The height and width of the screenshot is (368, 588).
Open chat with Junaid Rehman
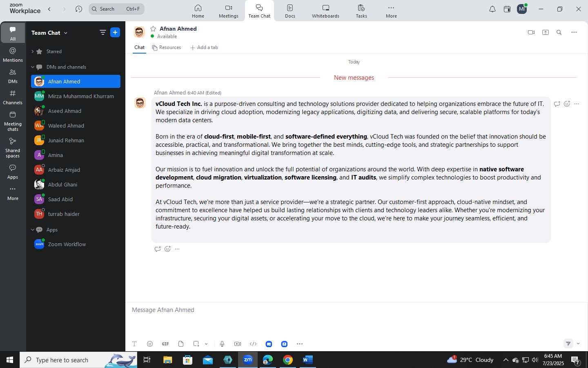pos(76,140)
